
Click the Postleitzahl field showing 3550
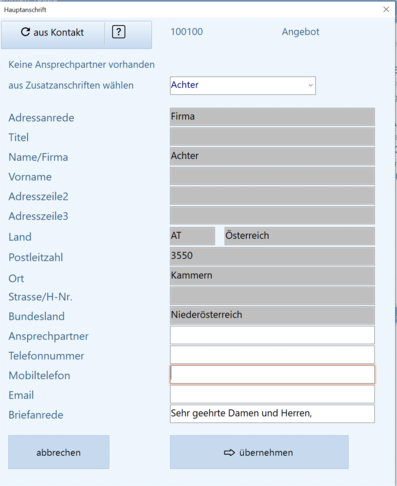[272, 256]
